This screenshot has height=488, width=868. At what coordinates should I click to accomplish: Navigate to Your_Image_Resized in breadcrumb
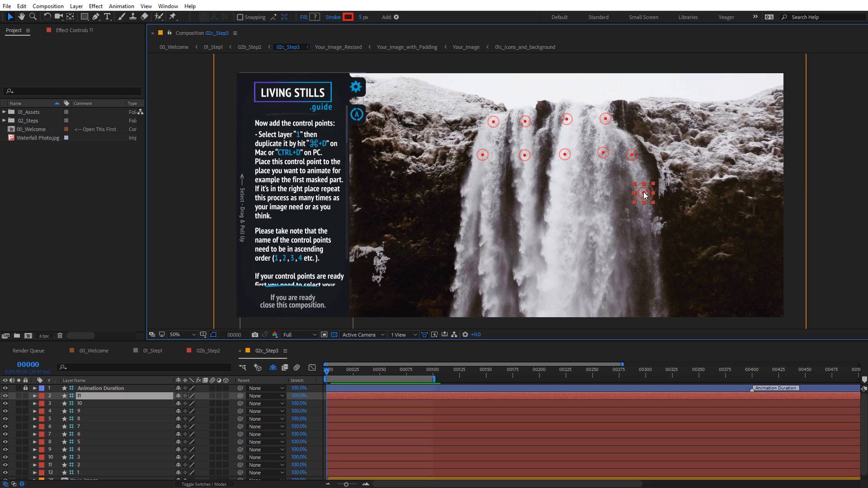pos(338,47)
